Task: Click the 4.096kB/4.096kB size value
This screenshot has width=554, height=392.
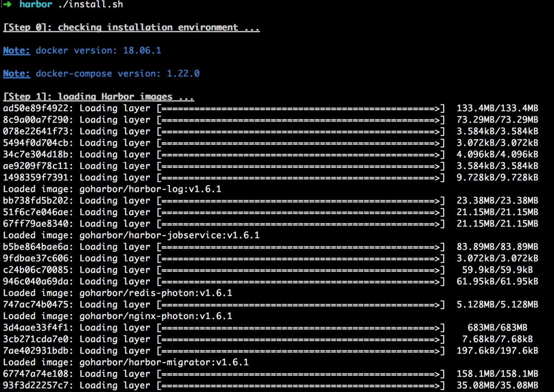Action: point(497,155)
